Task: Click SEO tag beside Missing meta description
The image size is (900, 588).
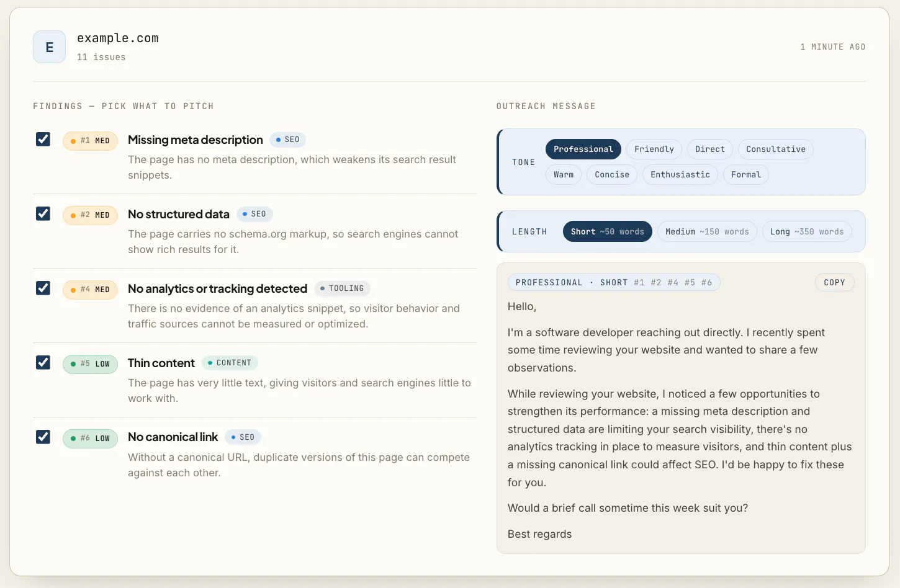Action: tap(288, 140)
